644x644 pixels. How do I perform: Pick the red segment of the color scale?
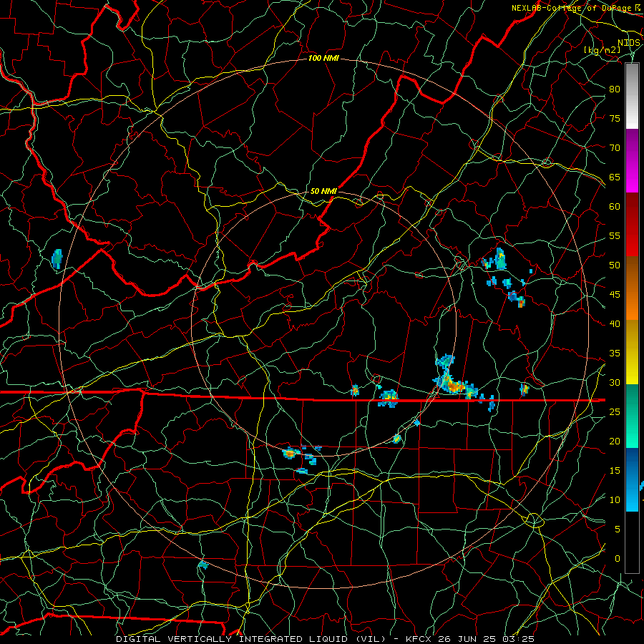[x=632, y=225]
